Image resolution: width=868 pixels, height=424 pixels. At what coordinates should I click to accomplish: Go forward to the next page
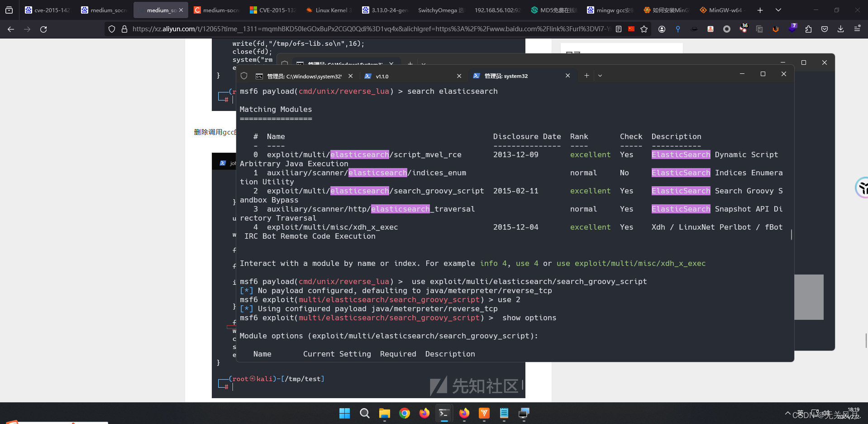click(27, 29)
